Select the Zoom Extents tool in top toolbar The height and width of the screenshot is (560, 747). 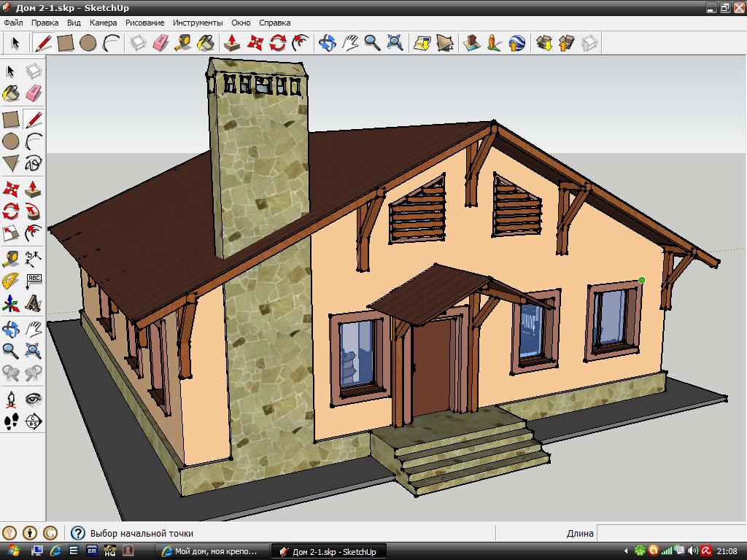tap(395, 43)
